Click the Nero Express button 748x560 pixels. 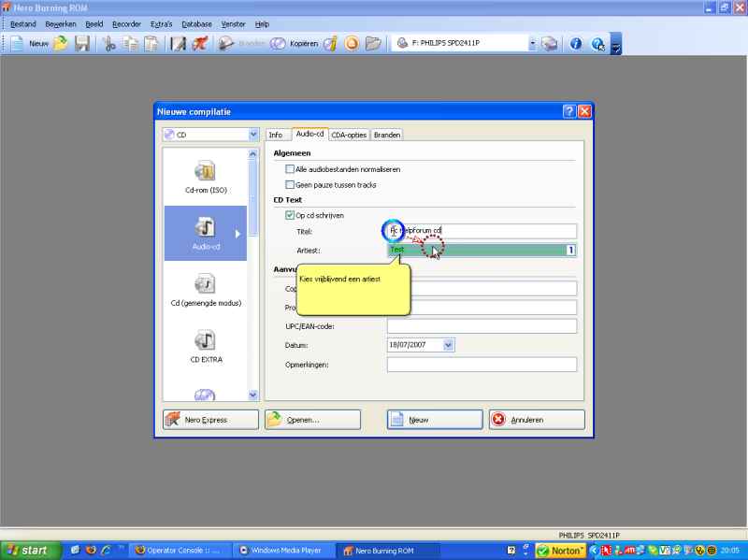210,420
